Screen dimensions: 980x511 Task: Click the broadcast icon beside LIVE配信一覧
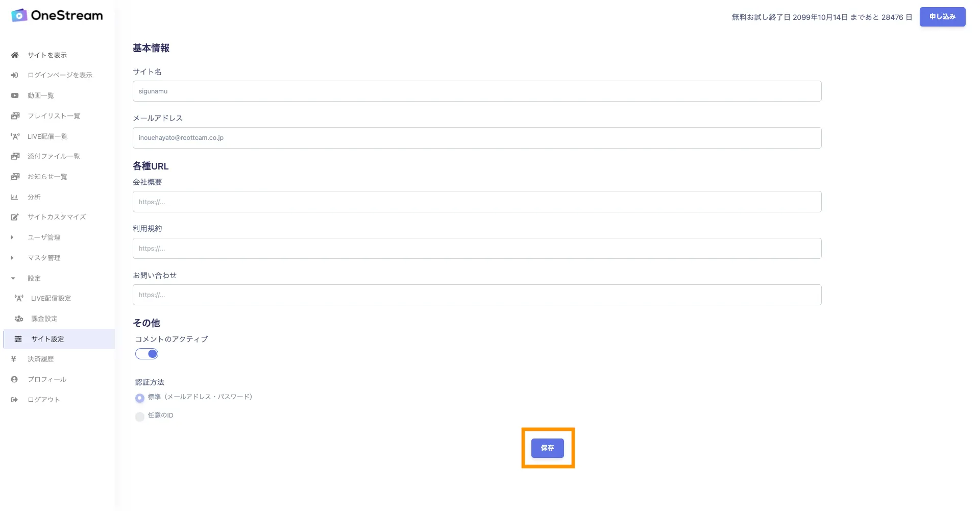[x=15, y=136]
